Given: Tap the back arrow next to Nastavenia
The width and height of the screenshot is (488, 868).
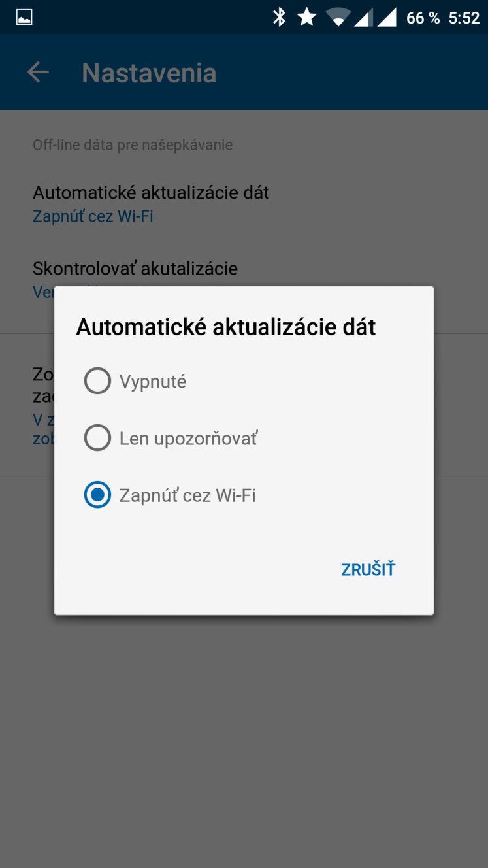Looking at the screenshot, I should [38, 73].
